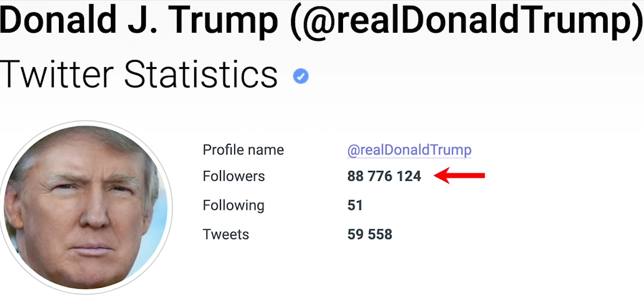
Task: Open the @realDonaldTrump profile link
Action: 409,150
